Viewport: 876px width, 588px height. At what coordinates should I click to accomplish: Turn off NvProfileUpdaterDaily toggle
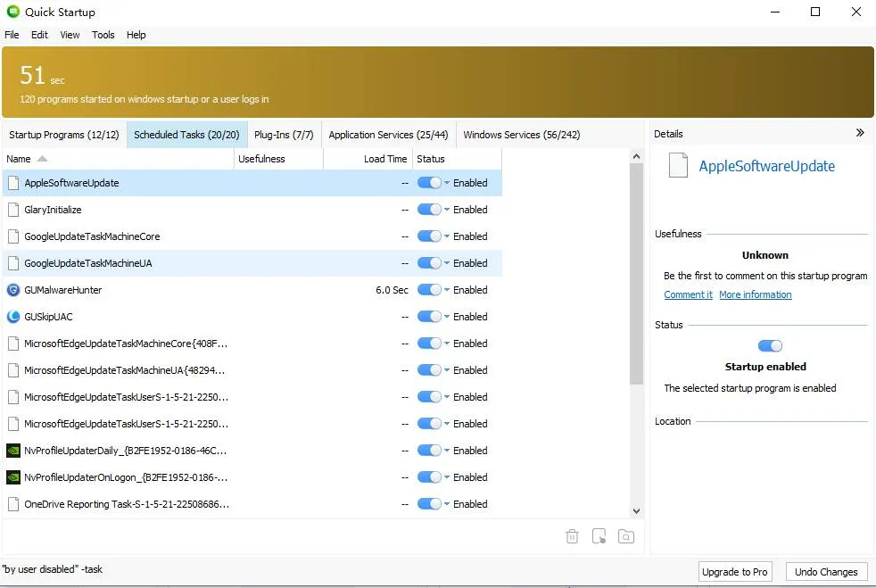click(429, 451)
